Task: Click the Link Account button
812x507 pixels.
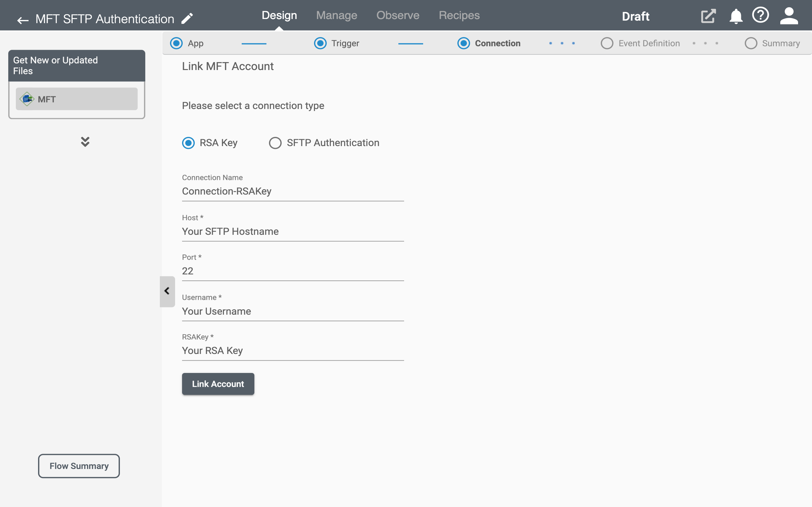Action: tap(218, 384)
